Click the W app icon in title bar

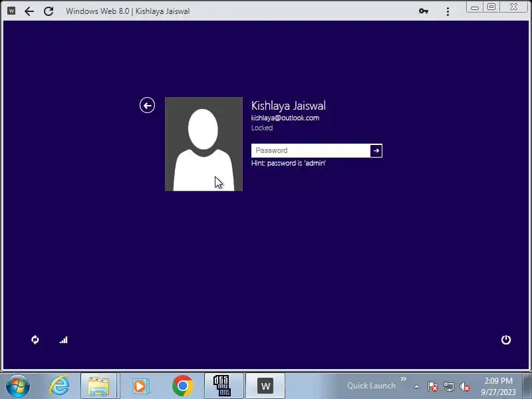point(11,11)
